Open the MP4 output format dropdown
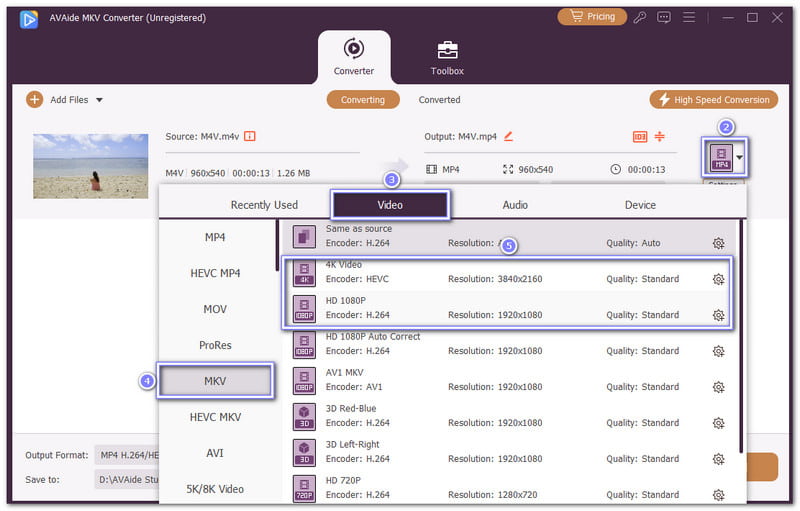800x511 pixels. (x=740, y=157)
